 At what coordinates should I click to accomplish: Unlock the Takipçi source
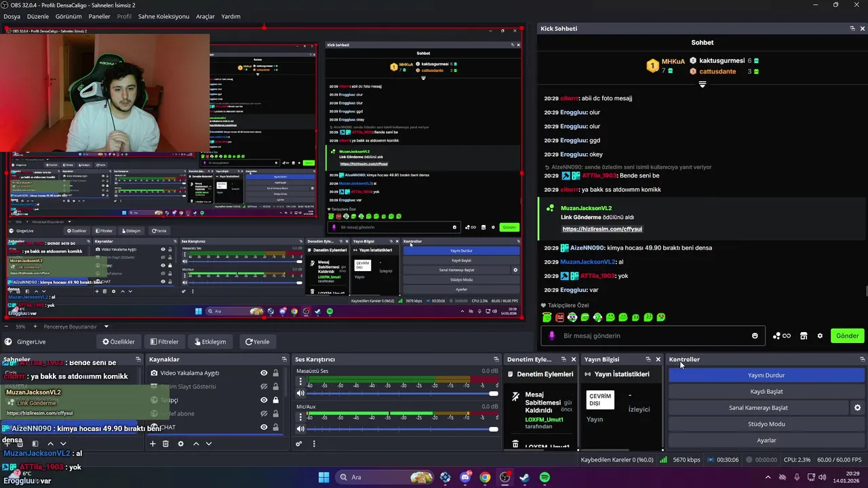click(x=275, y=400)
